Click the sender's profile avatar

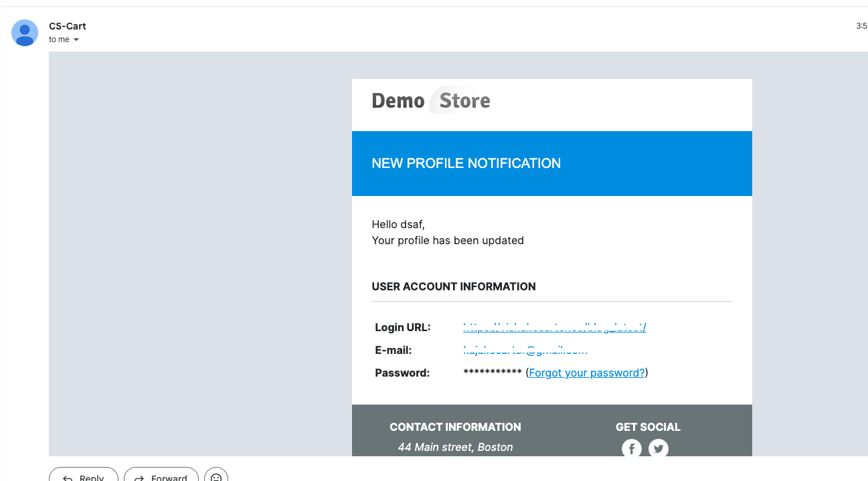coord(25,33)
